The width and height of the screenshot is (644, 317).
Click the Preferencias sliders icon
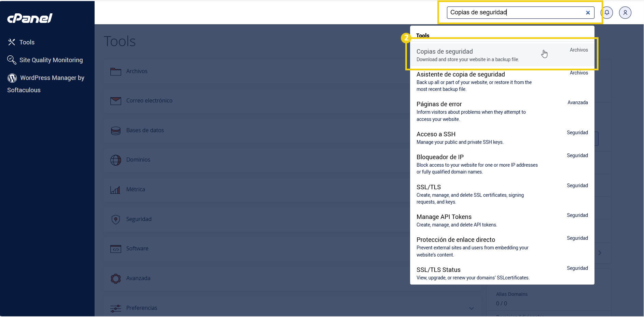116,308
